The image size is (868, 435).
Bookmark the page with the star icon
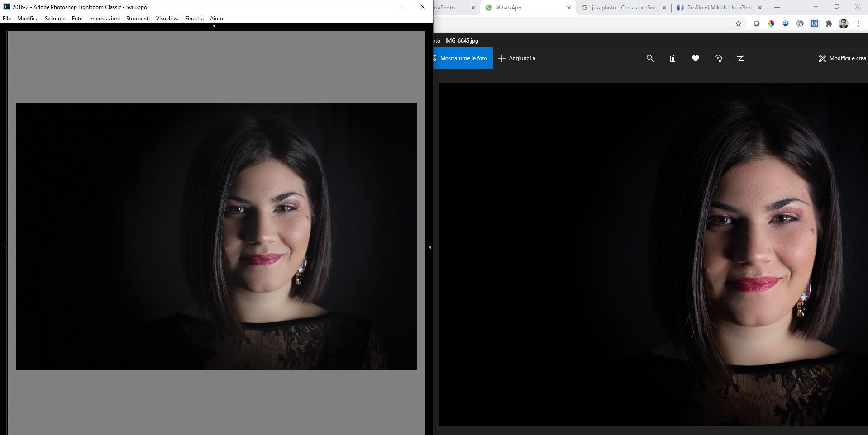point(739,24)
